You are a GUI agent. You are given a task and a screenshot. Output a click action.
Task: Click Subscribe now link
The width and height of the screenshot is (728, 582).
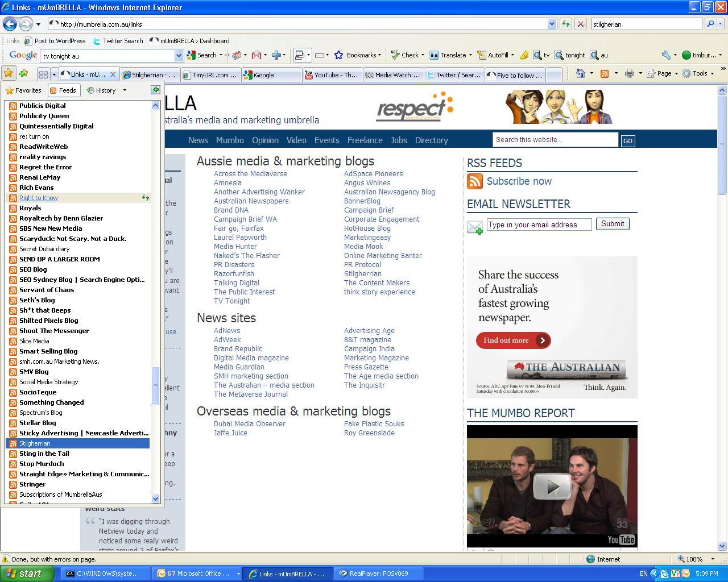point(519,181)
